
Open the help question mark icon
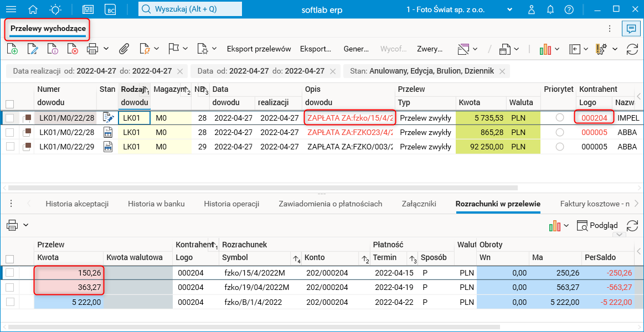pos(569,9)
